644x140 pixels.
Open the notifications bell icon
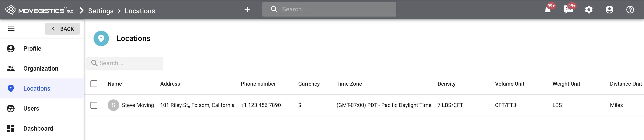(x=548, y=10)
